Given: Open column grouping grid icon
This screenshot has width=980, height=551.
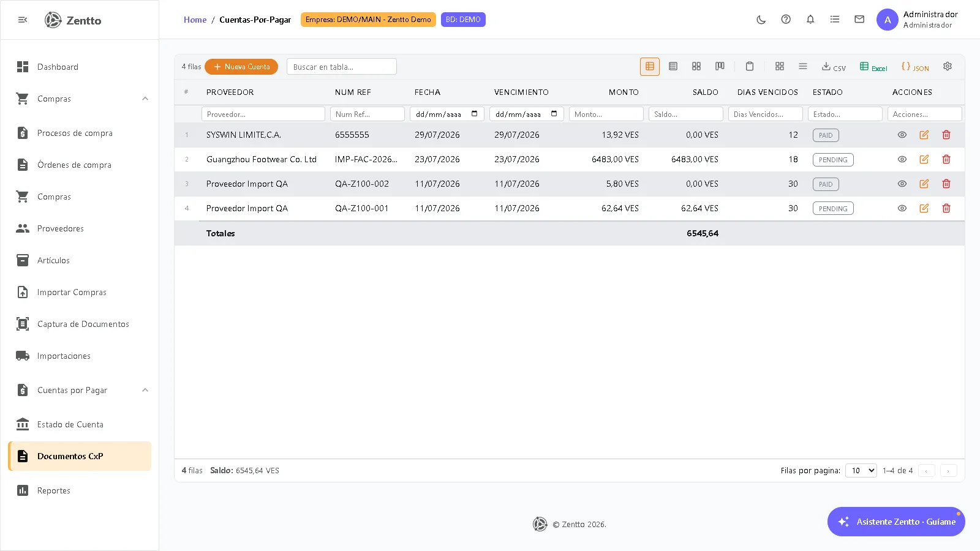Looking at the screenshot, I should pos(780,66).
